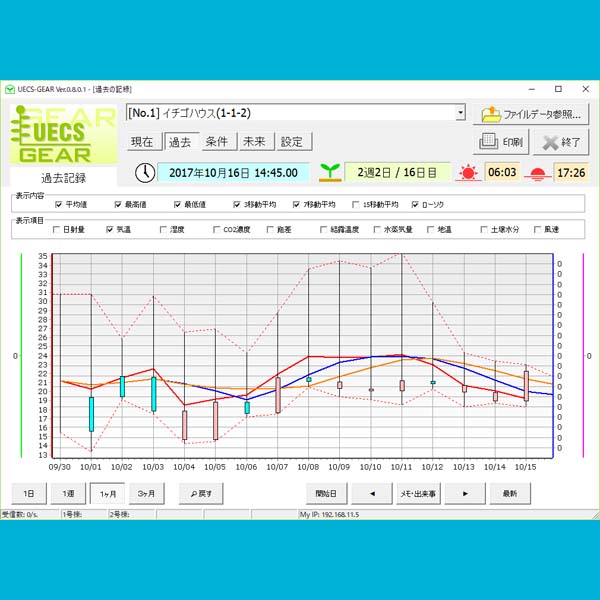Click the 10/08 candlestick on the chart
600x600 pixels.
pos(309,379)
